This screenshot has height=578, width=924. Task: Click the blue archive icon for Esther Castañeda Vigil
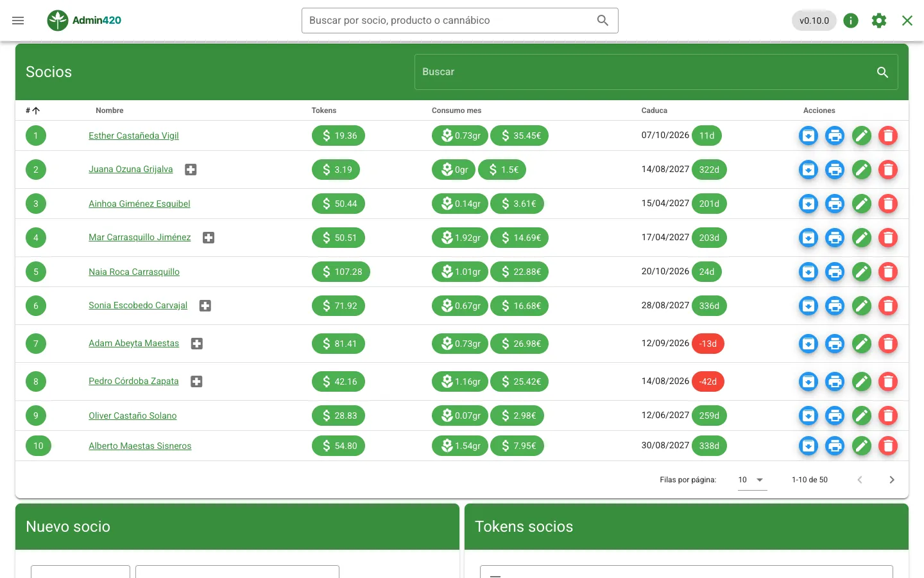[809, 136]
